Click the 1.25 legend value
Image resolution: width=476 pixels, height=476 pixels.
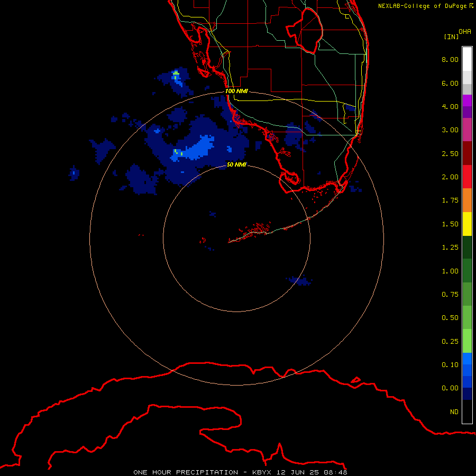450,248
